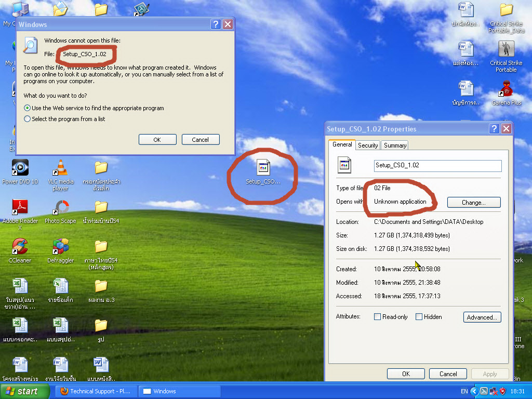Switch to the Summary tab
The width and height of the screenshot is (532, 399).
[395, 145]
